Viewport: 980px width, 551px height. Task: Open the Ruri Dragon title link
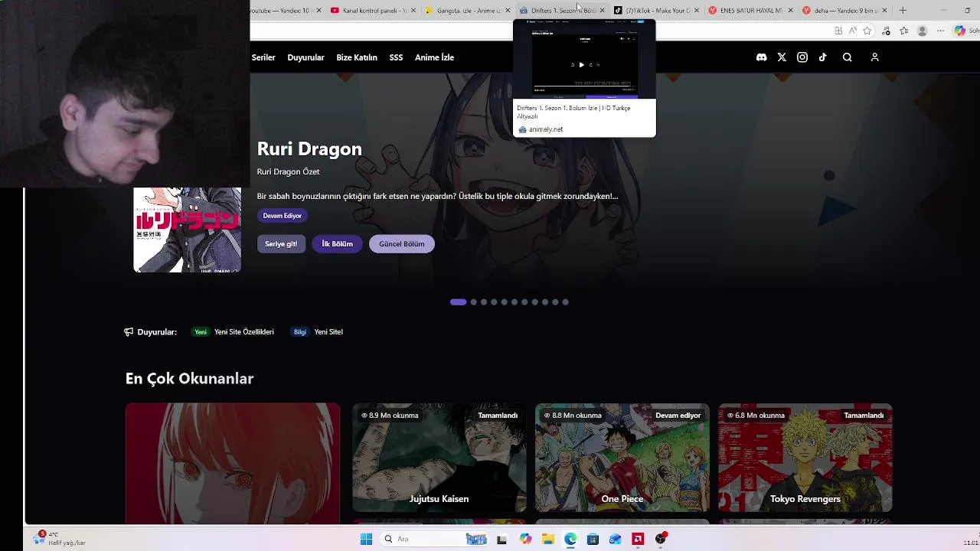(309, 149)
